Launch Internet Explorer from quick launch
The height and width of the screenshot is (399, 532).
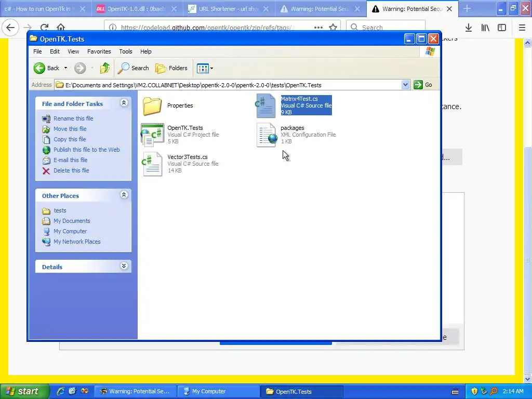point(61,392)
